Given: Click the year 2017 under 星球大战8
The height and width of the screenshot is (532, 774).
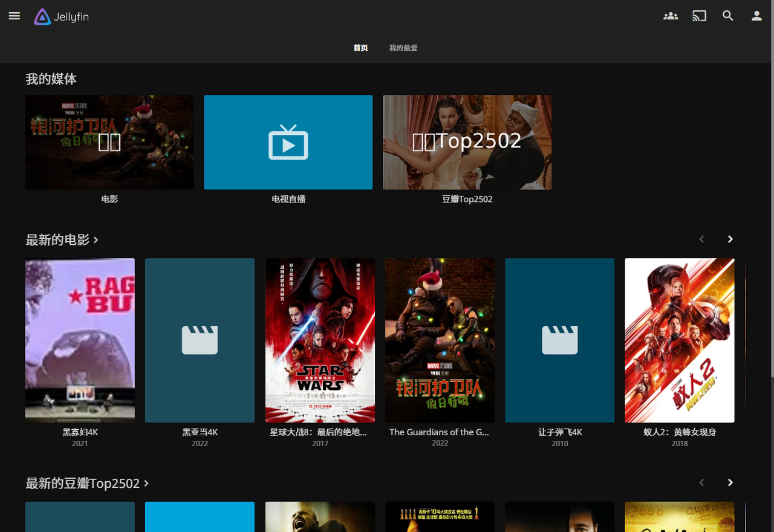Looking at the screenshot, I should pos(320,443).
